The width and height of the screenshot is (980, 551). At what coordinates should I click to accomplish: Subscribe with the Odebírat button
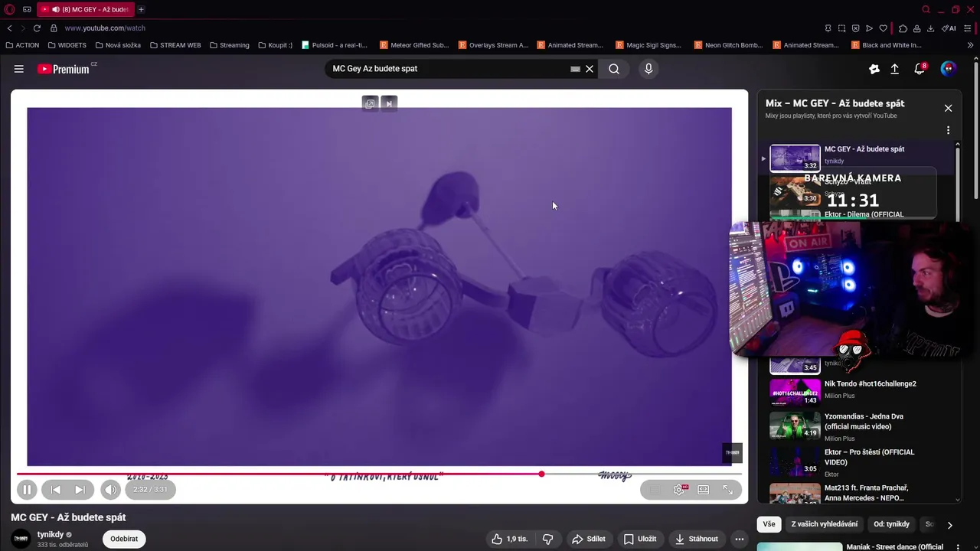click(124, 539)
